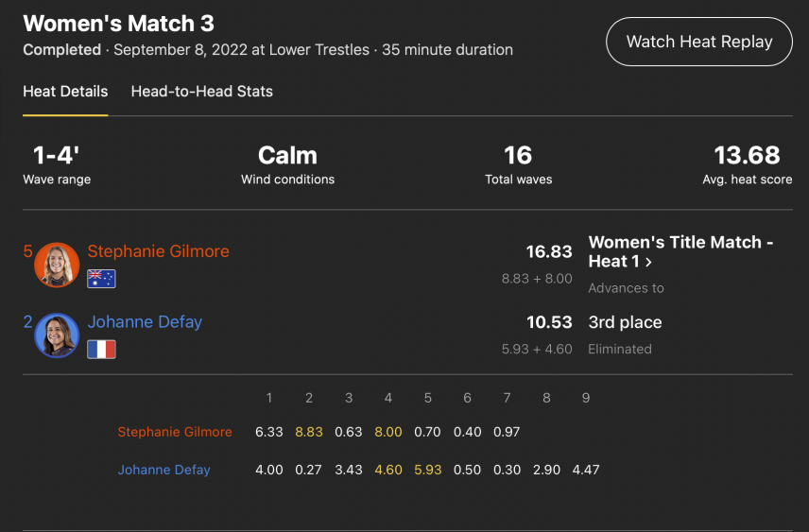Viewport: 809px width, 532px height.
Task: Open the Watch Heat Replay button
Action: click(699, 42)
